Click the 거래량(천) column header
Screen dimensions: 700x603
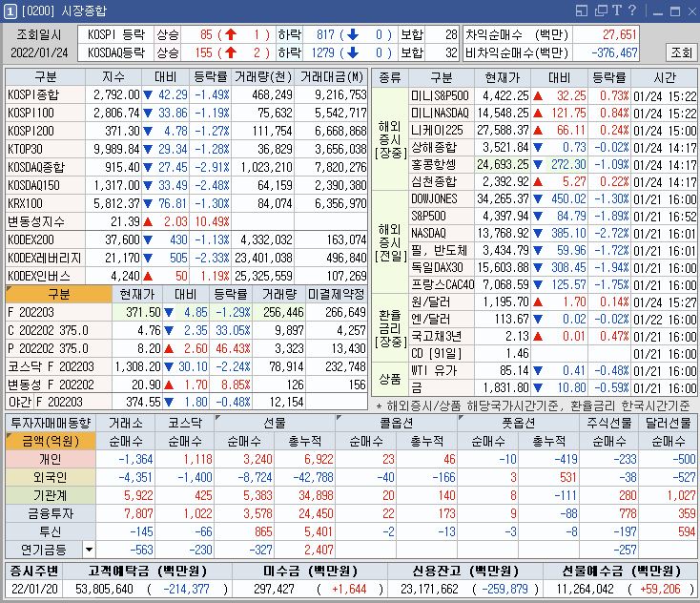tap(263, 77)
